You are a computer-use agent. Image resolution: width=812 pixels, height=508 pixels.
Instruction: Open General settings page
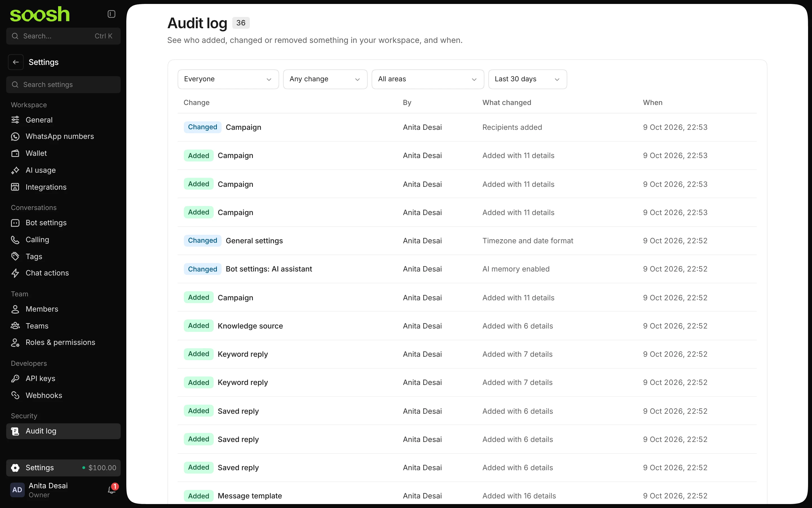click(63, 120)
